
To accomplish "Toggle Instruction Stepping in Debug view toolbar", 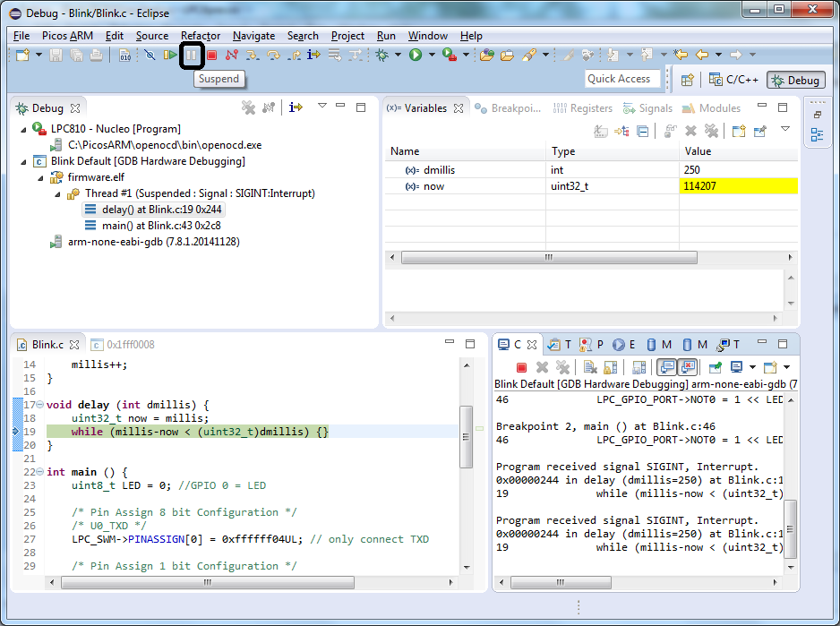I will [296, 107].
